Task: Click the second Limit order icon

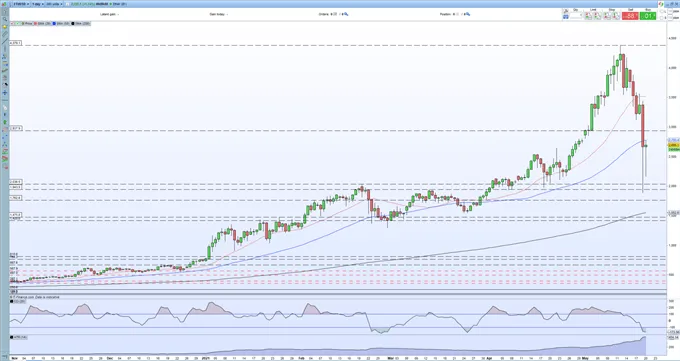Action: [597, 16]
